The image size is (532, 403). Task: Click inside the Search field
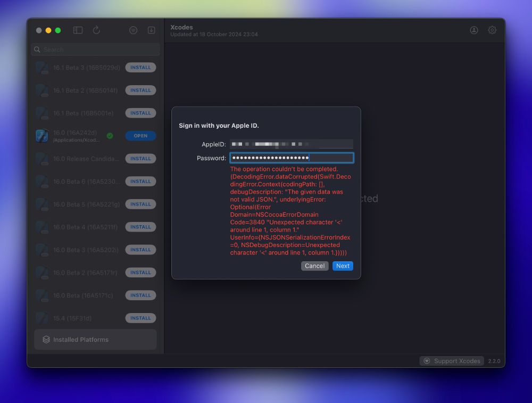(95, 50)
